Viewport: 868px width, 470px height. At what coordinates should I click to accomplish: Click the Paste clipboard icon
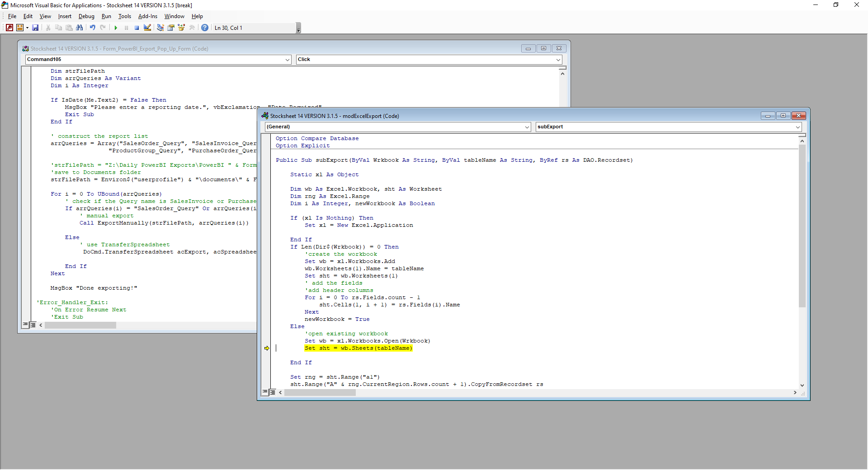pyautogui.click(x=69, y=28)
